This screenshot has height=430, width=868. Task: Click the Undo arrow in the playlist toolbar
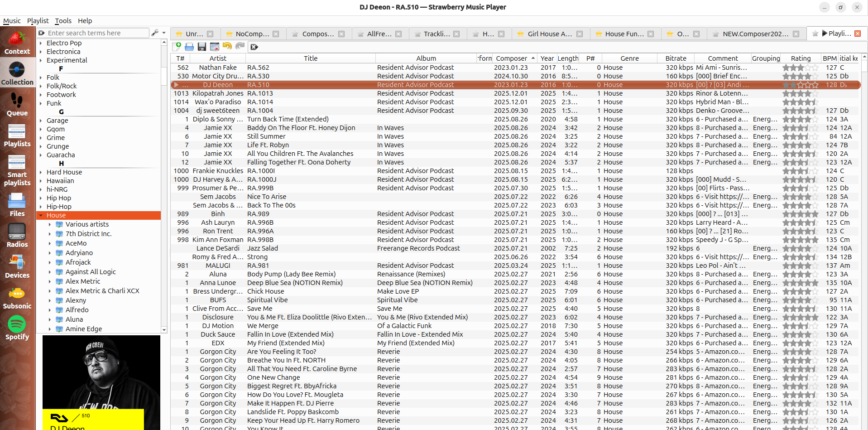pyautogui.click(x=227, y=46)
